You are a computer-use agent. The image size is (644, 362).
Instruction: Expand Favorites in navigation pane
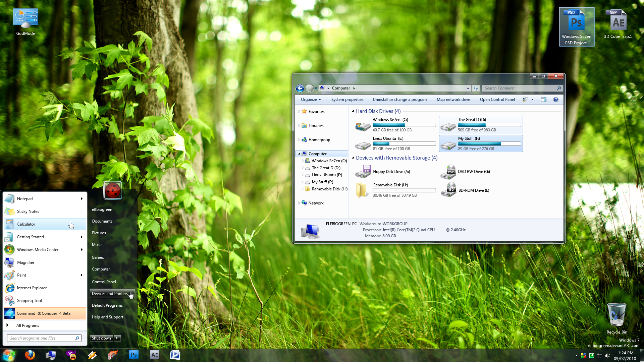coord(299,112)
